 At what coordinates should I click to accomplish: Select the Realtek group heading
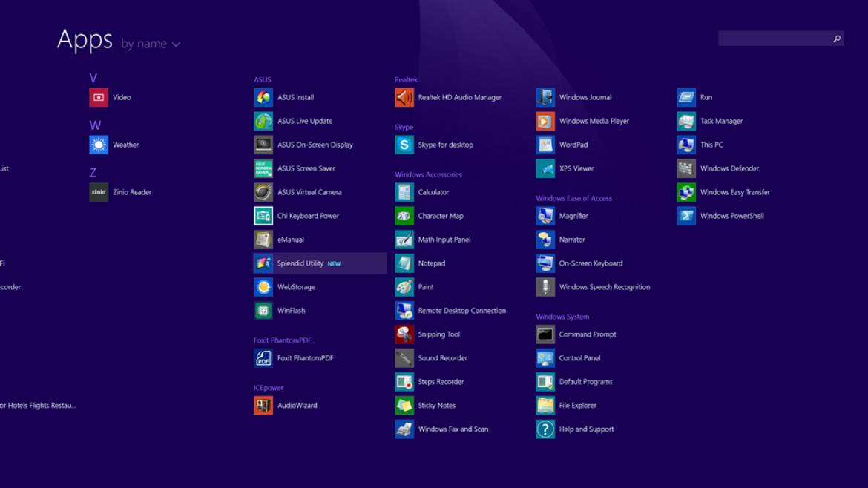[x=406, y=79]
